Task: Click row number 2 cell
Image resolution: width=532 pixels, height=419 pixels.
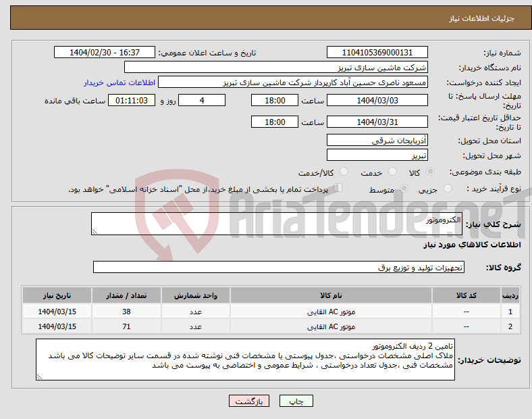Action: 510,326
